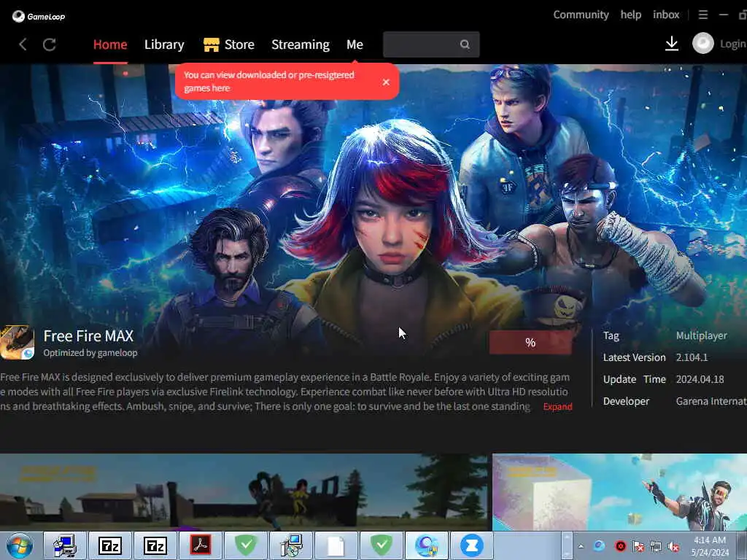Click the Multiplayer tag value

pyautogui.click(x=701, y=335)
